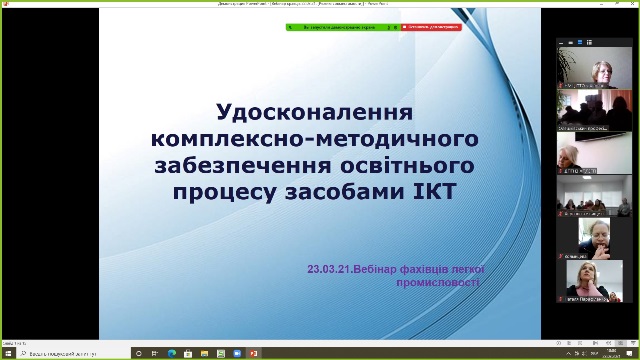Image resolution: width=640 pixels, height=360 pixels.
Task: Expand the system tray hidden icons chevron
Action: click(x=568, y=353)
